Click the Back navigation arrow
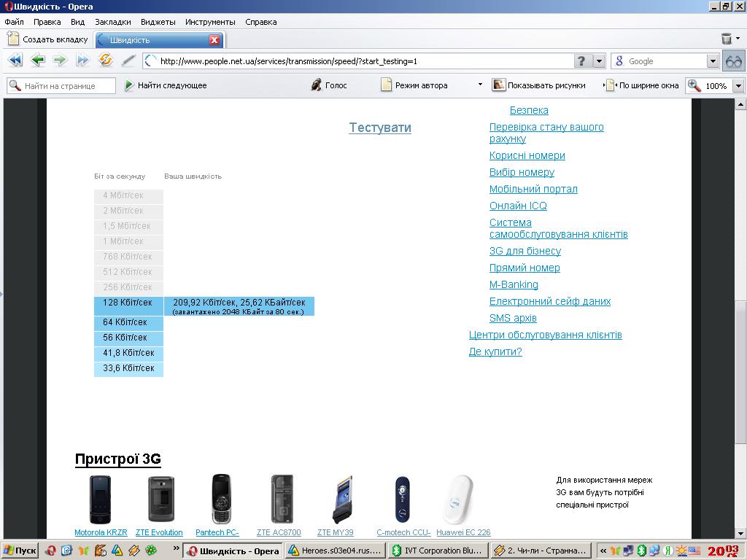747x560 pixels. coord(38,61)
